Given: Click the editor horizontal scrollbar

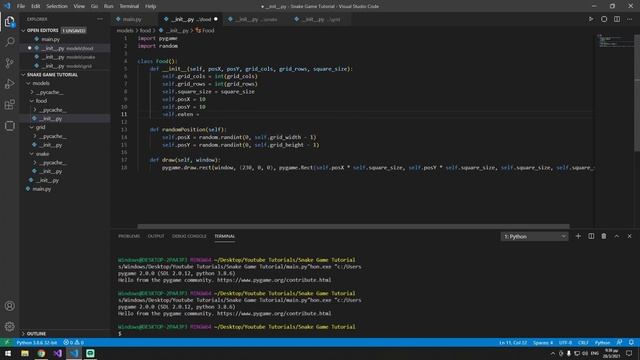Looking at the screenshot, I should tap(353, 226).
